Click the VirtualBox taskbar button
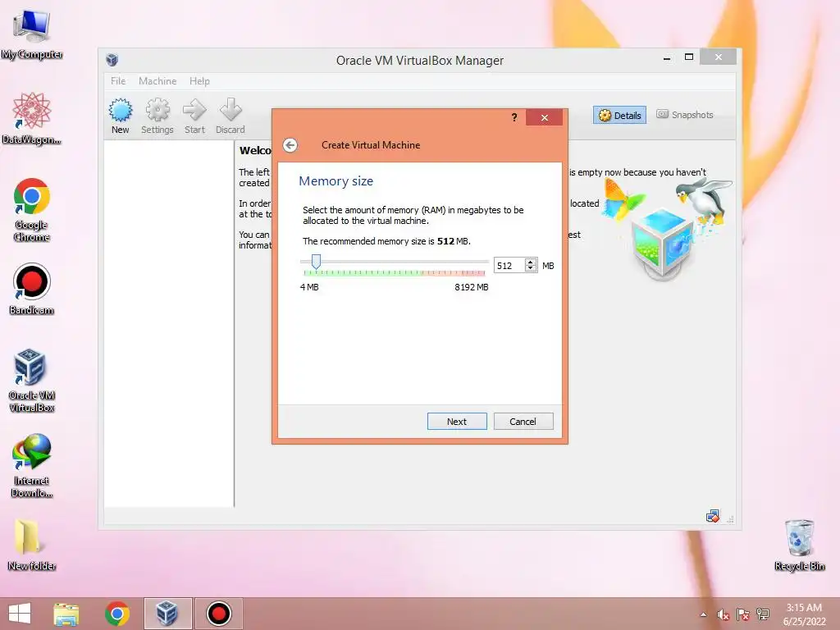 pos(167,614)
